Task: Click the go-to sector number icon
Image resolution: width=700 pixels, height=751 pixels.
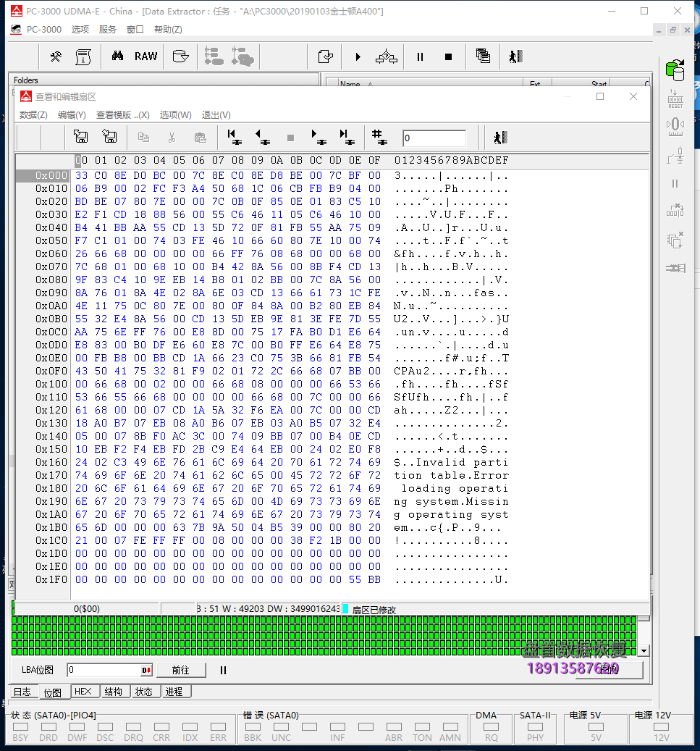Action: 379,137
